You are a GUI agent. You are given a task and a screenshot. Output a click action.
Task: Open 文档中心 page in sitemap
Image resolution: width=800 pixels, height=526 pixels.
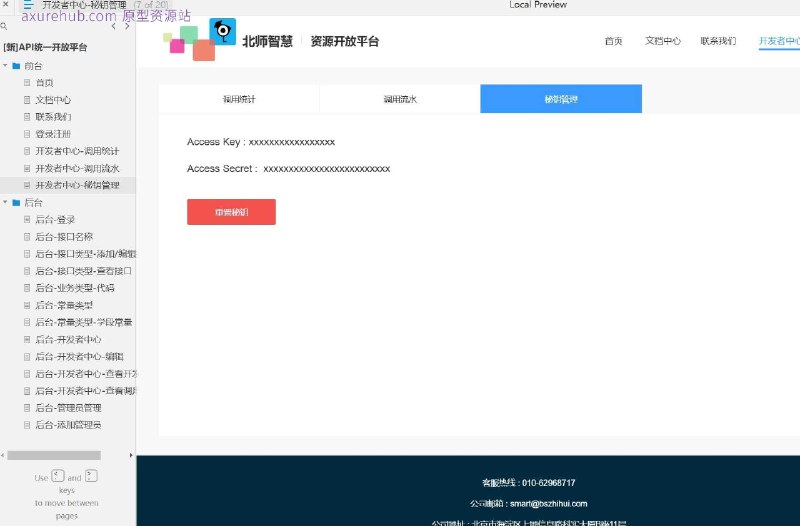(53, 100)
